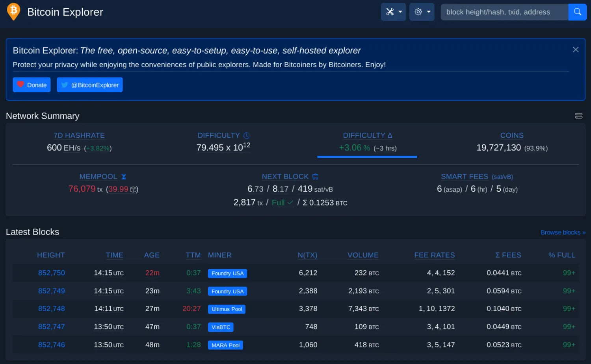591x364 pixels.
Task: Click the Donate button
Action: tap(32, 85)
